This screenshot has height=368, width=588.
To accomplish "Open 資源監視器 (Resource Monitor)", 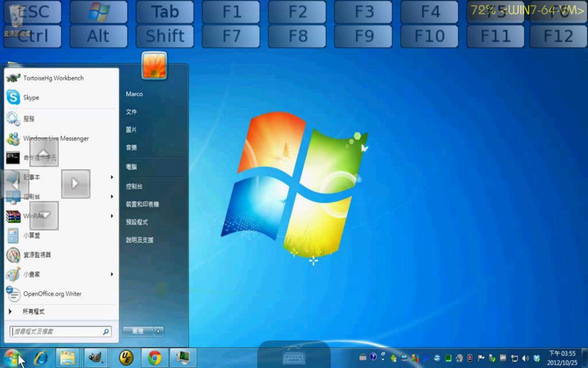I will pyautogui.click(x=38, y=255).
